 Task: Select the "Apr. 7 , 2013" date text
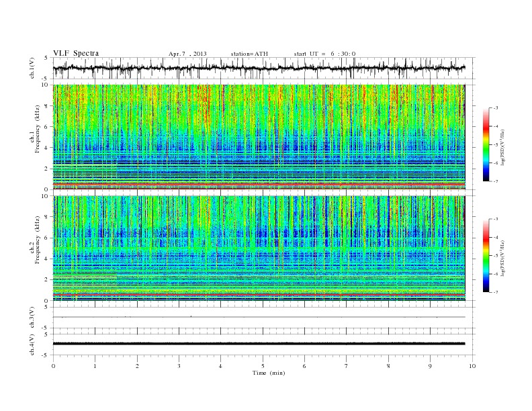pyautogui.click(x=187, y=54)
